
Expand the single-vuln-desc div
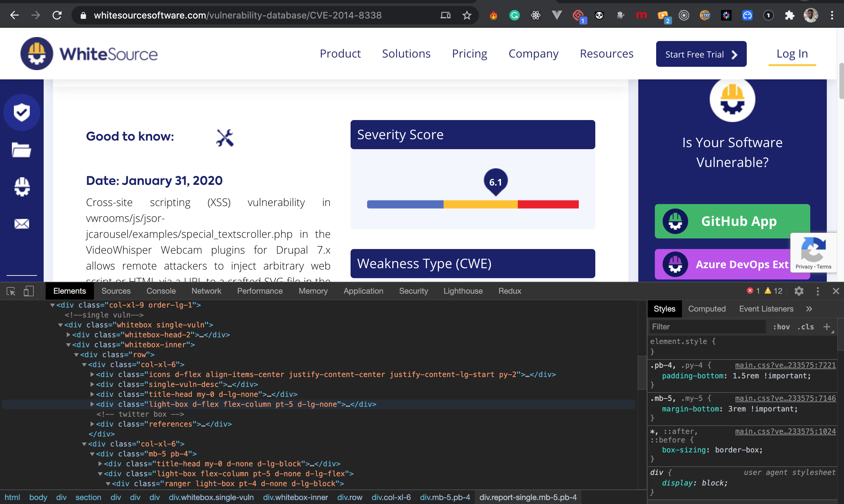92,385
